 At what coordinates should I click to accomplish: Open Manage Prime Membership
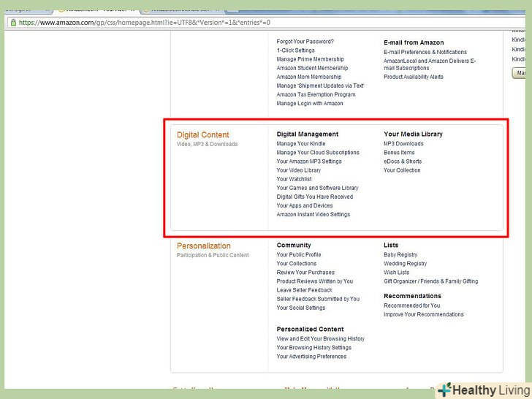pos(310,59)
